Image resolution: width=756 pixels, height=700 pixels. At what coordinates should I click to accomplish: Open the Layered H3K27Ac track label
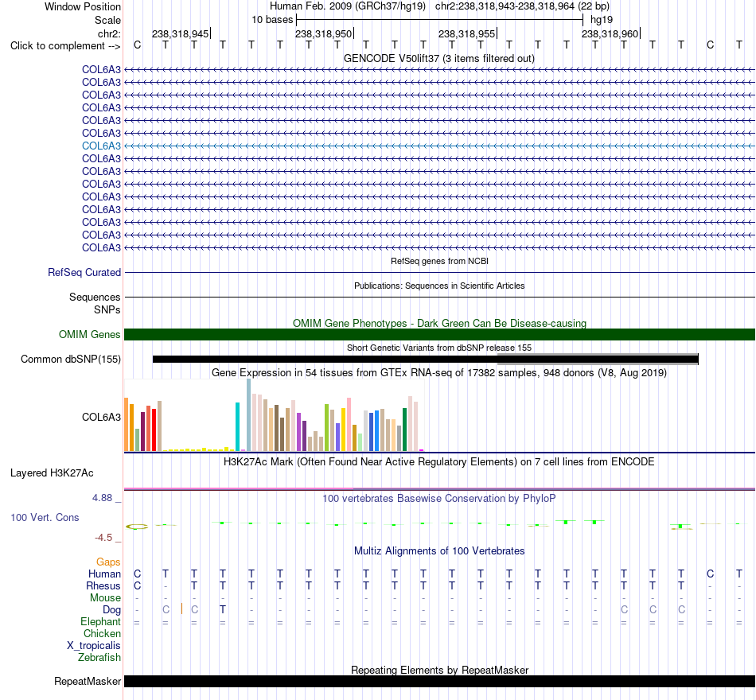52,473
